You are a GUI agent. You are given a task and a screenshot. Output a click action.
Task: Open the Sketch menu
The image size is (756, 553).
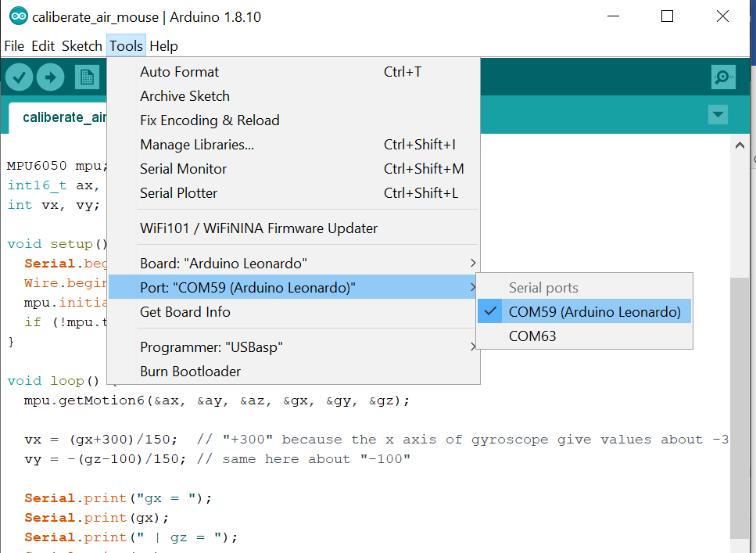(x=82, y=46)
